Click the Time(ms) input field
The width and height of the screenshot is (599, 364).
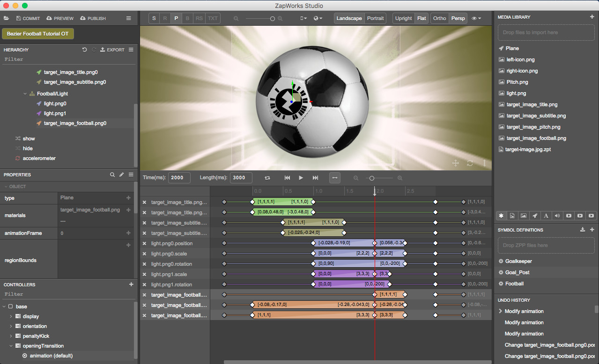pyautogui.click(x=179, y=178)
